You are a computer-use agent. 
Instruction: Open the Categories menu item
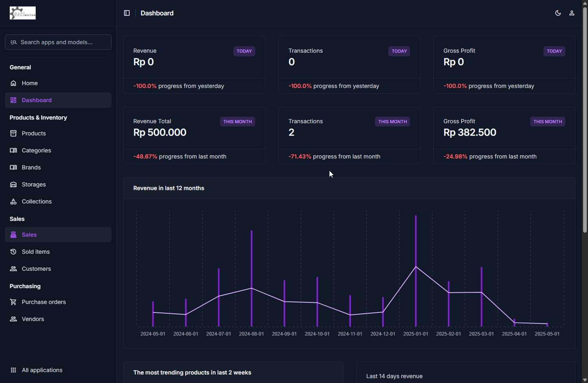click(x=58, y=150)
